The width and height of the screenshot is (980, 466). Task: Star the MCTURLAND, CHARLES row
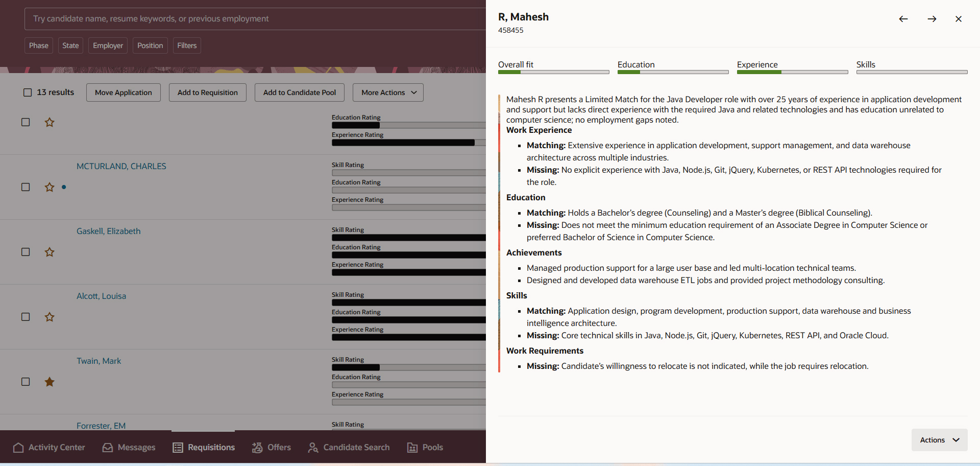click(50, 187)
